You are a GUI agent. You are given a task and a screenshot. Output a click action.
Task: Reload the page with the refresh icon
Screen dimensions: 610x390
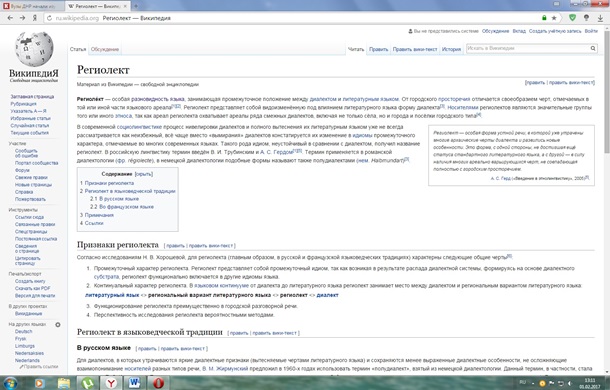click(x=49, y=18)
